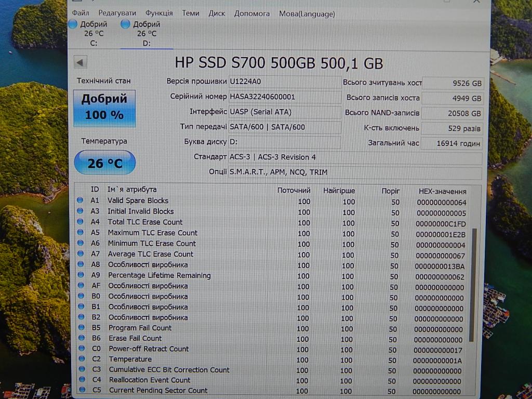This screenshot has width=532, height=399.
Task: Click total host writes value 4949 GB
Action: pyautogui.click(x=452, y=98)
